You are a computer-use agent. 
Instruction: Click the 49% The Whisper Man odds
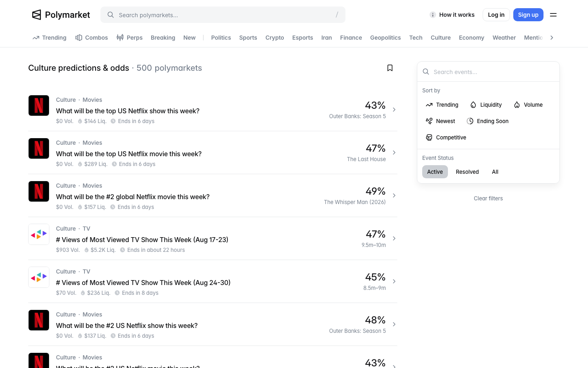click(355, 195)
